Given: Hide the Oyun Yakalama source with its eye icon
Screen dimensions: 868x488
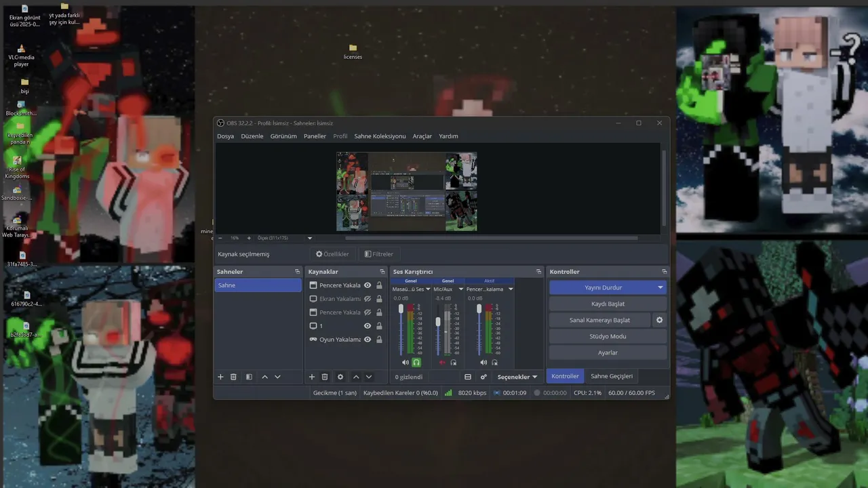Looking at the screenshot, I should [368, 340].
